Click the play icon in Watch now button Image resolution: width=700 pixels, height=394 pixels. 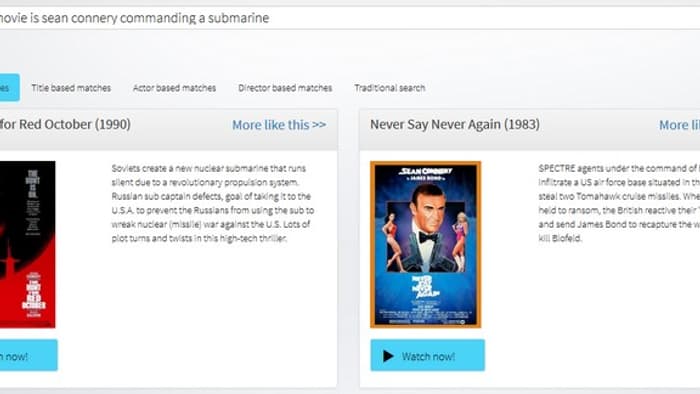[388, 356]
